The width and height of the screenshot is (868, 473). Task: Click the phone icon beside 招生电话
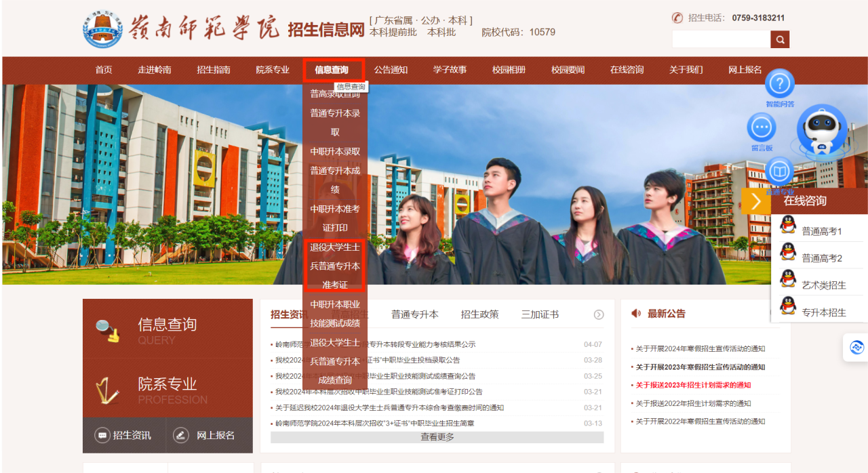[677, 18]
